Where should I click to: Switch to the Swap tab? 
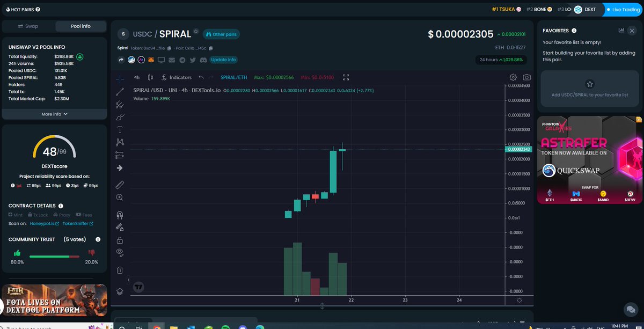click(28, 26)
